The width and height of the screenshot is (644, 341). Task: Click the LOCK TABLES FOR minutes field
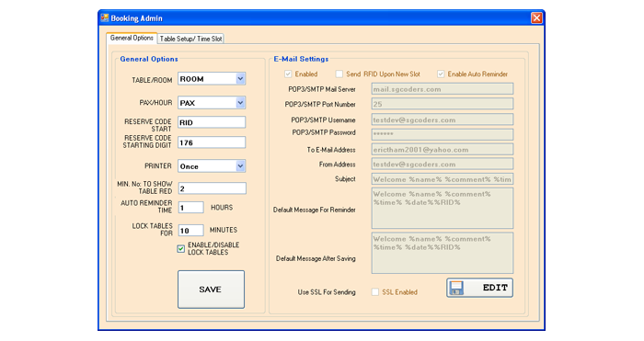pos(190,230)
